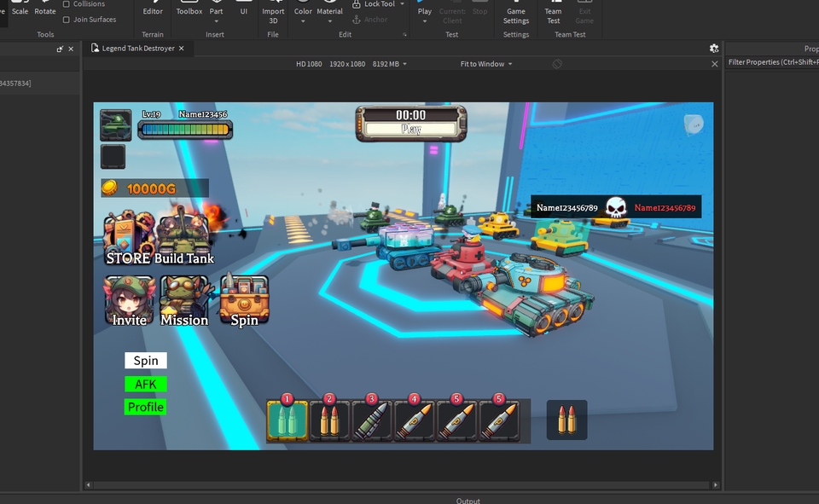
Task: Open the Import 3D tool
Action: pos(273,13)
